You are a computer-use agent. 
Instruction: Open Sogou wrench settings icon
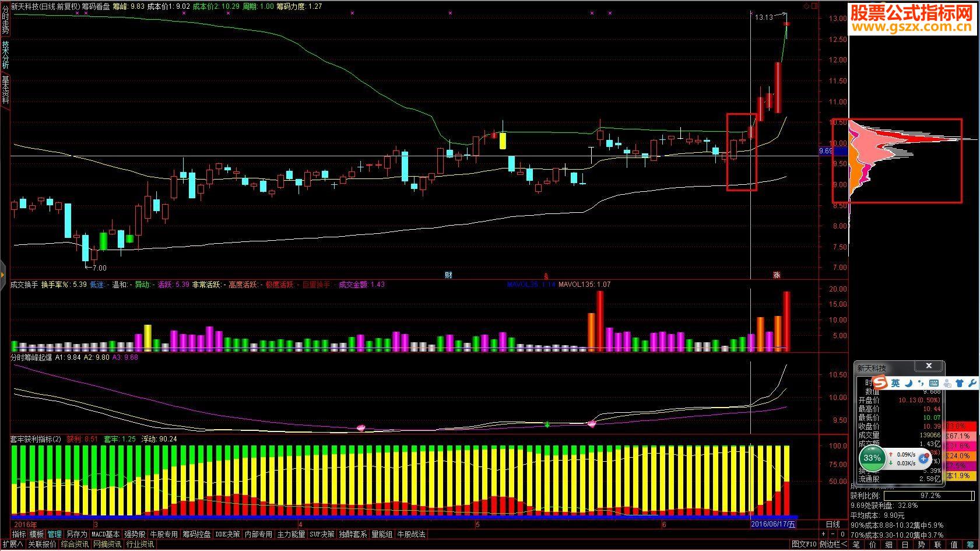click(x=972, y=383)
